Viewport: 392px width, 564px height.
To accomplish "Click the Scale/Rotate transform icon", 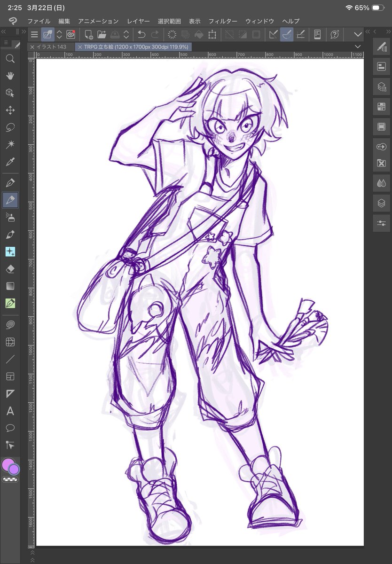I will click(x=212, y=34).
